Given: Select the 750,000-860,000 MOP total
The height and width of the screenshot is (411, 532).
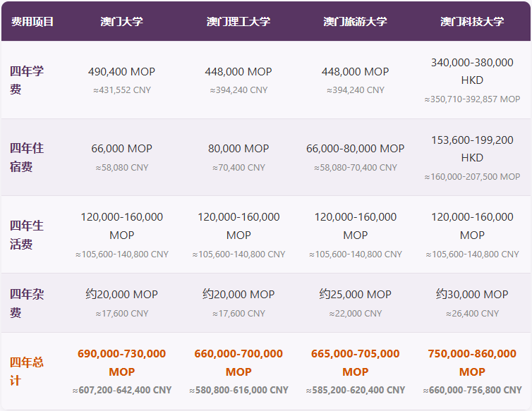Looking at the screenshot, I should click(472, 362).
